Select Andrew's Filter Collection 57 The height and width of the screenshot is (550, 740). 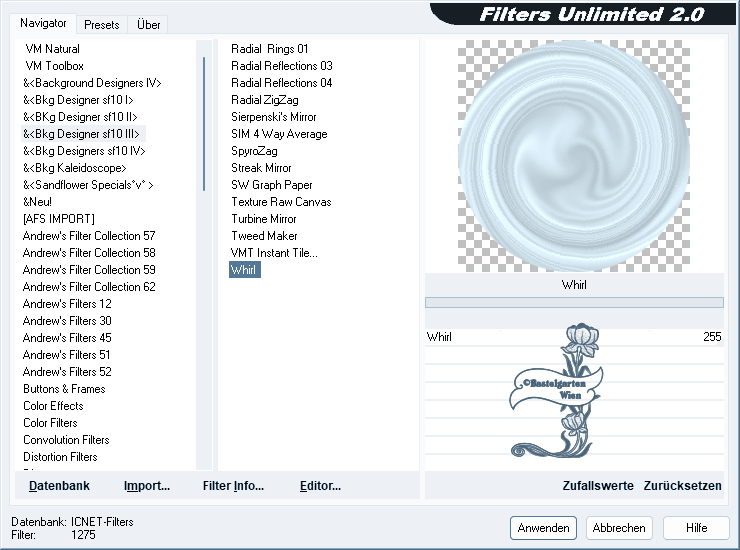point(89,236)
